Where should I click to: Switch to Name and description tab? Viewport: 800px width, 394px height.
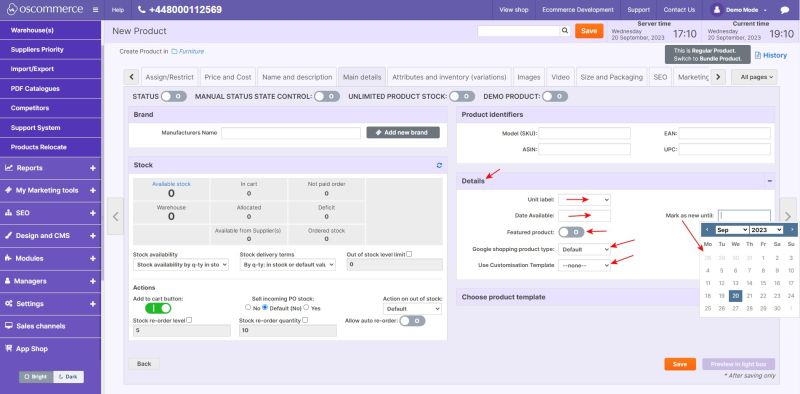pos(297,77)
